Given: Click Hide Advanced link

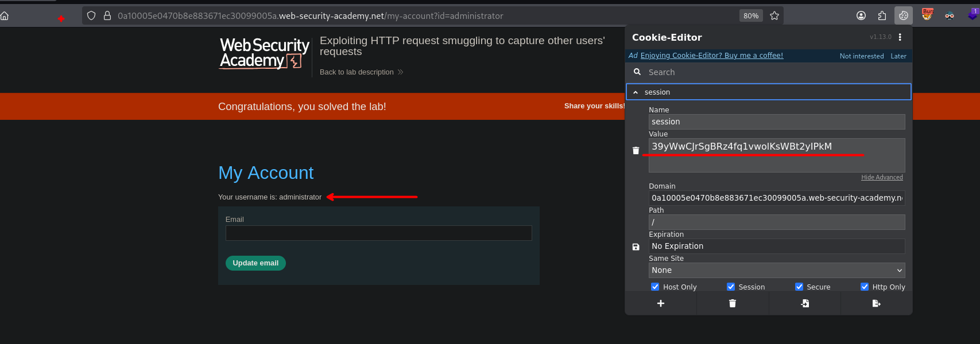Looking at the screenshot, I should tap(881, 177).
